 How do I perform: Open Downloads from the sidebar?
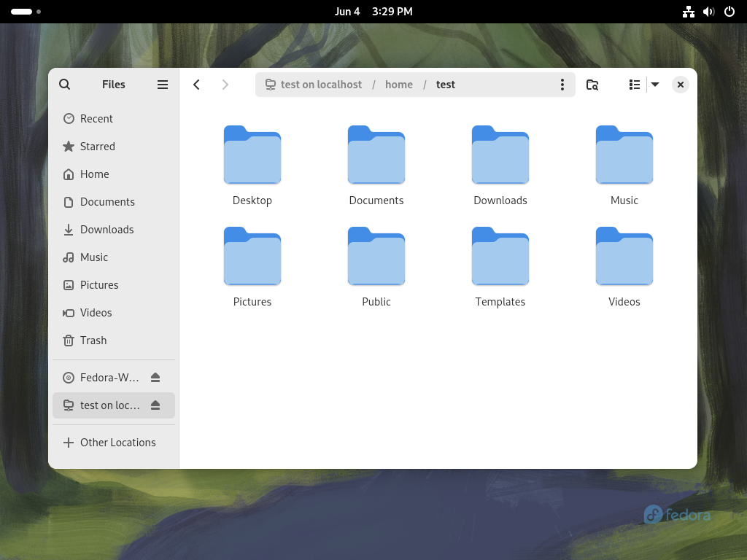(114, 229)
